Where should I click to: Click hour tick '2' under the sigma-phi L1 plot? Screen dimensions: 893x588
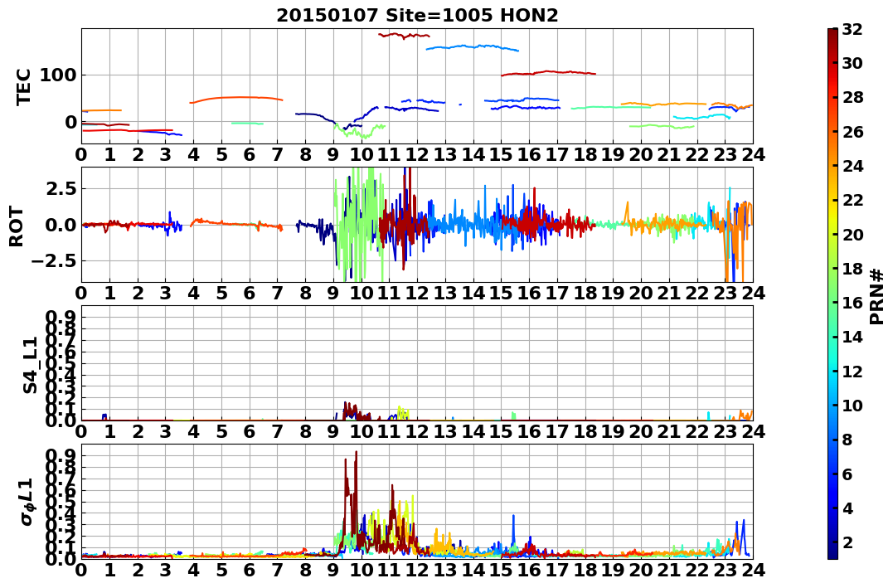click(138, 570)
